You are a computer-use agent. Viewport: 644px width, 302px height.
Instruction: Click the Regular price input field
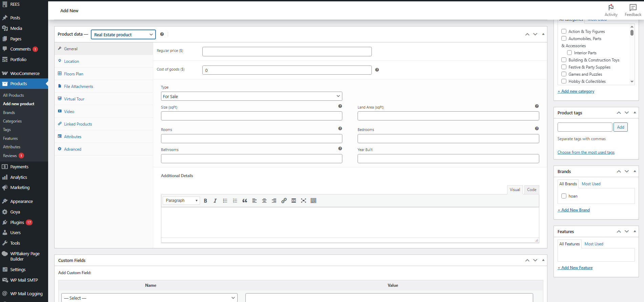(287, 52)
